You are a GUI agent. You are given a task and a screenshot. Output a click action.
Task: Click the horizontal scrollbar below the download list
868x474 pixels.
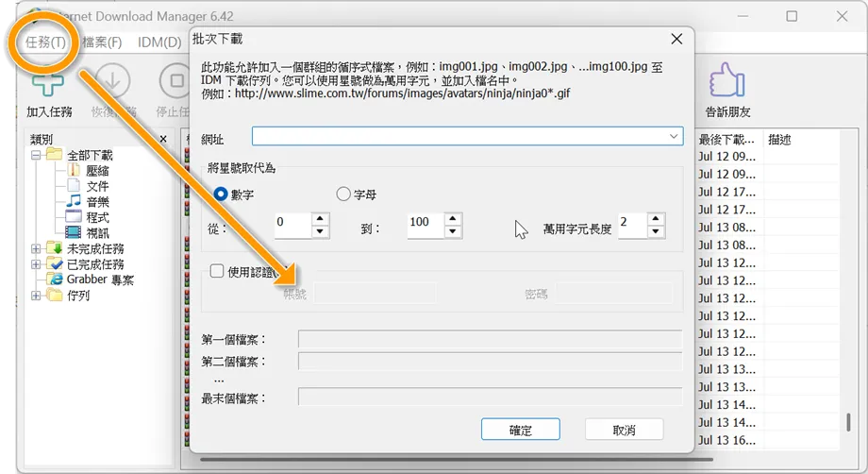(x=457, y=459)
